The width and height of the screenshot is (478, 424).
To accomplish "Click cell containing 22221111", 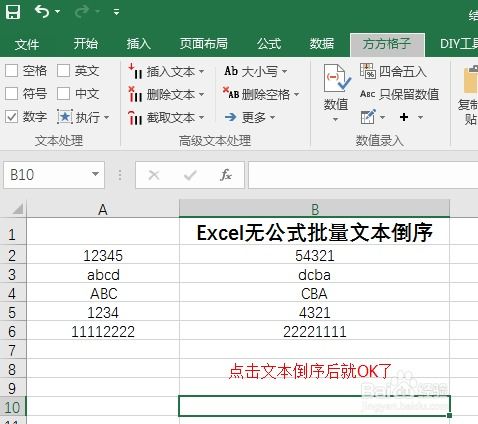I will tap(314, 331).
